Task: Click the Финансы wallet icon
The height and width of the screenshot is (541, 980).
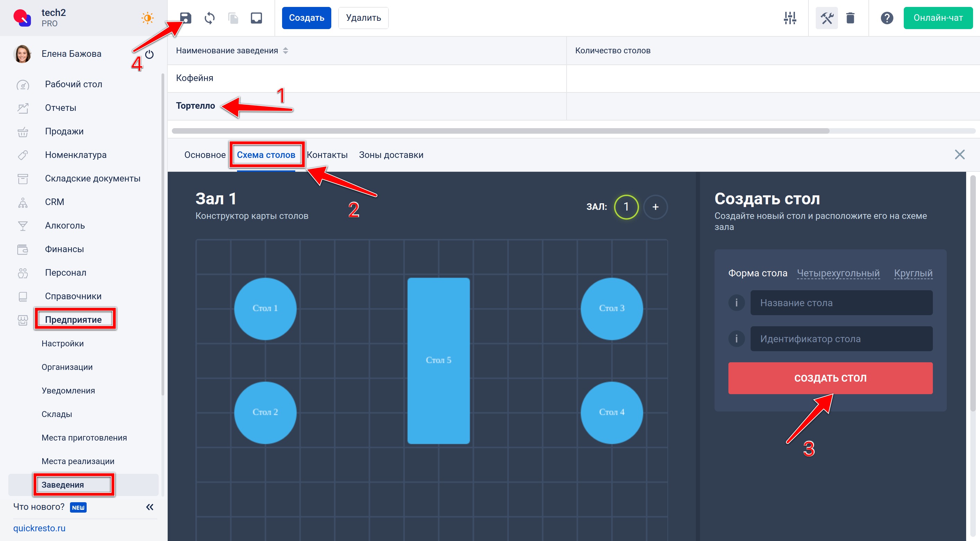Action: pos(23,249)
